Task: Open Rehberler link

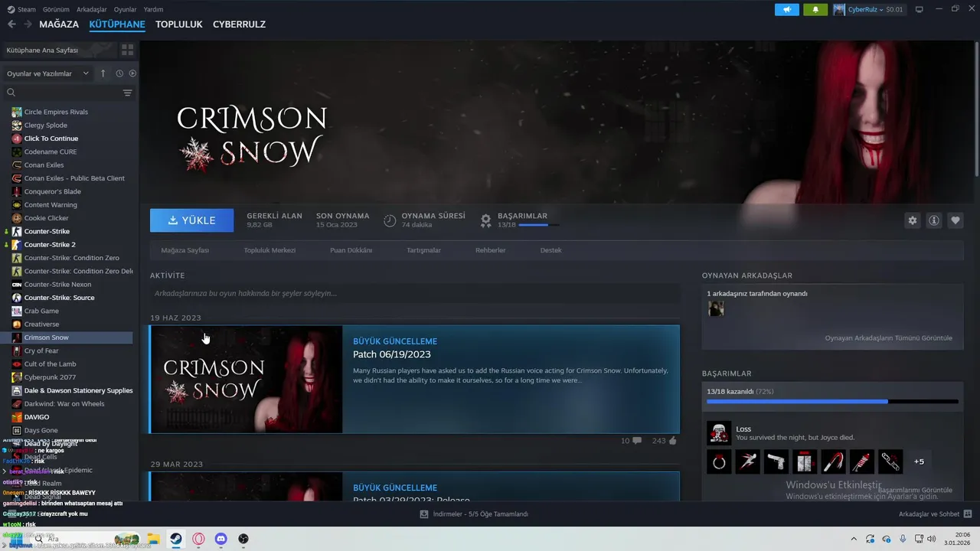Action: [490, 250]
